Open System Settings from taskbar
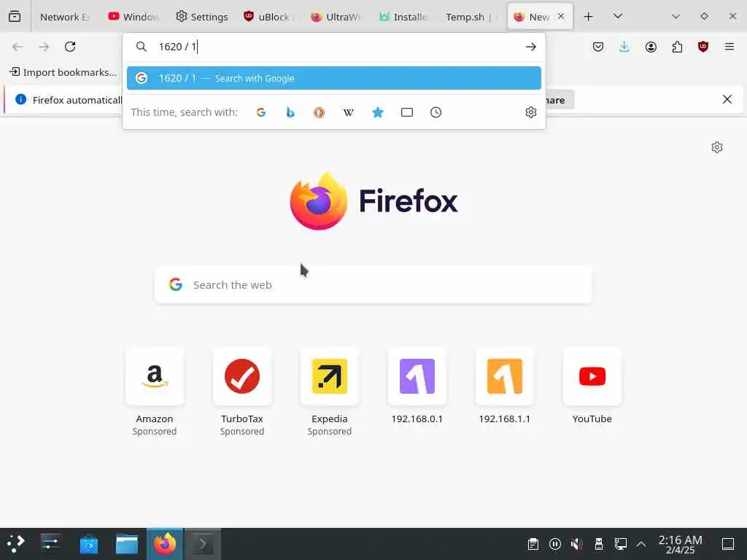This screenshot has width=747, height=560. coord(50,544)
